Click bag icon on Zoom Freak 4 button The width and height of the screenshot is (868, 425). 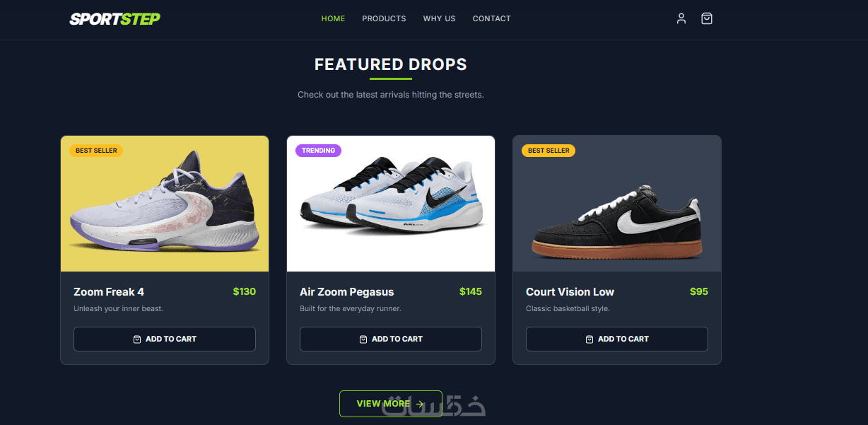pos(137,339)
